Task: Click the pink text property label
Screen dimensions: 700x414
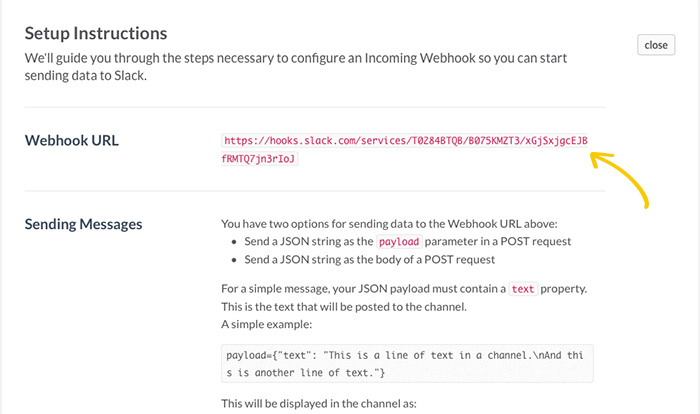Action: click(x=523, y=289)
